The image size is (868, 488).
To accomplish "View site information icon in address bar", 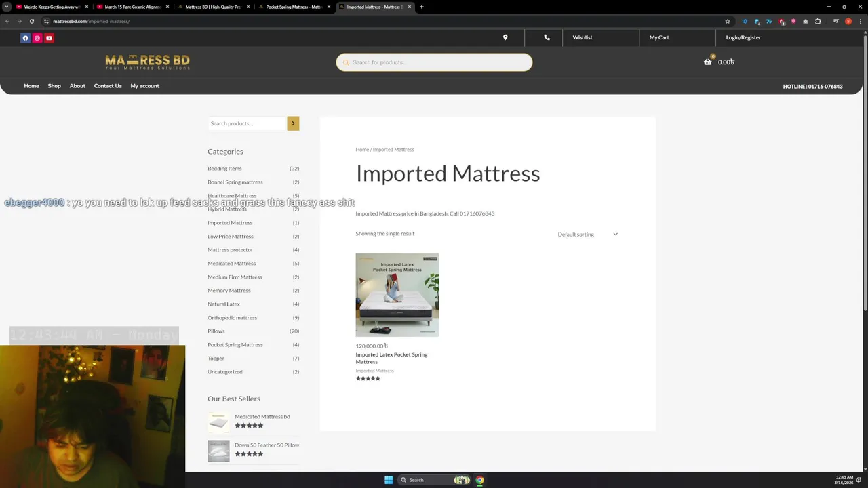I will pyautogui.click(x=46, y=21).
